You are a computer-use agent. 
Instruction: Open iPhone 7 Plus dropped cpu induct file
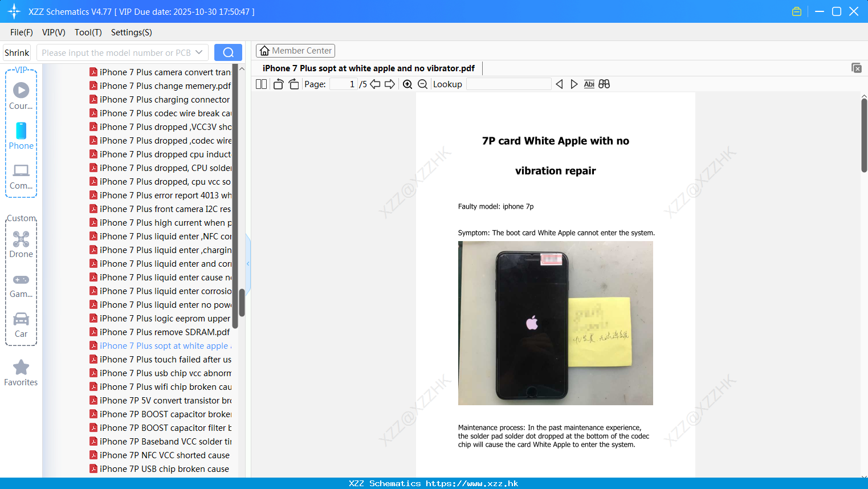point(160,154)
